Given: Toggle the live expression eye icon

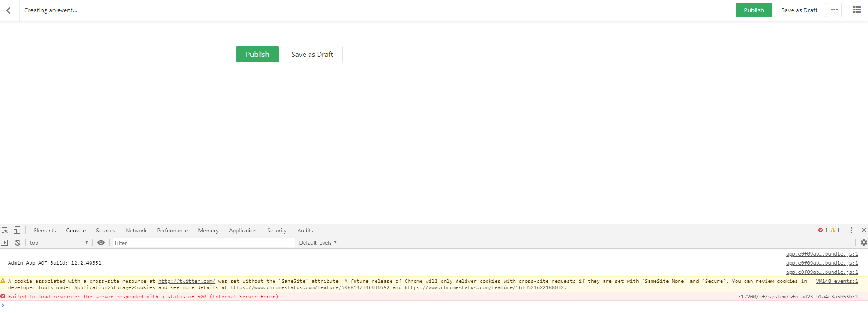Looking at the screenshot, I should click(x=101, y=243).
